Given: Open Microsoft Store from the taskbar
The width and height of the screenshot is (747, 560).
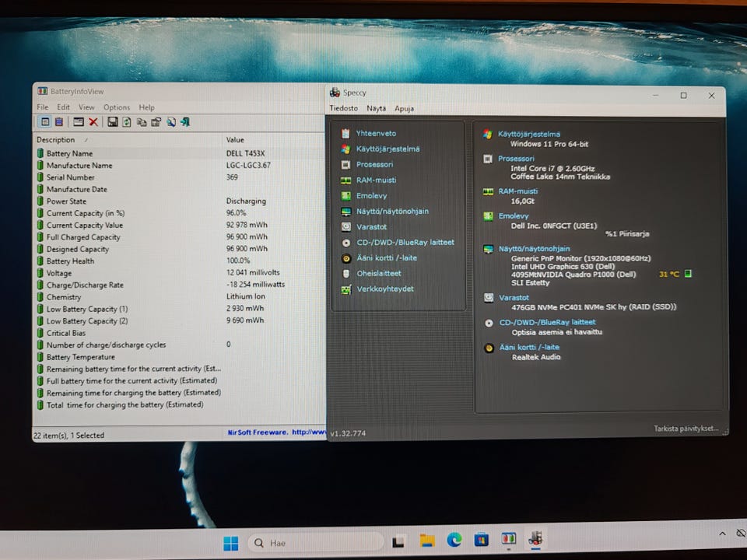Looking at the screenshot, I should click(481, 540).
